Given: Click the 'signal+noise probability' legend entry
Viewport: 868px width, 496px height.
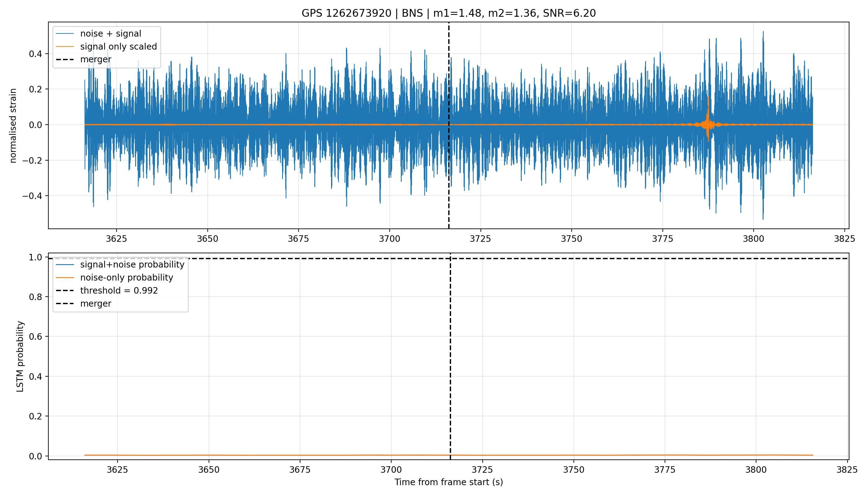Looking at the screenshot, I should pyautogui.click(x=120, y=264).
